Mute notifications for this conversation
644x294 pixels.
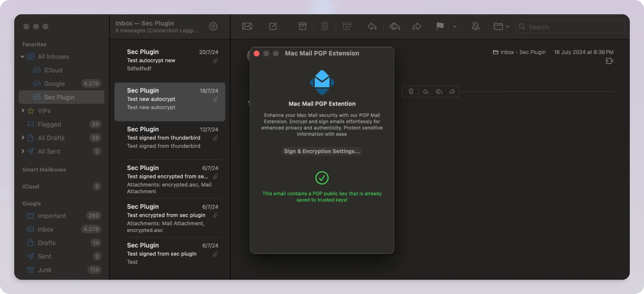click(475, 26)
